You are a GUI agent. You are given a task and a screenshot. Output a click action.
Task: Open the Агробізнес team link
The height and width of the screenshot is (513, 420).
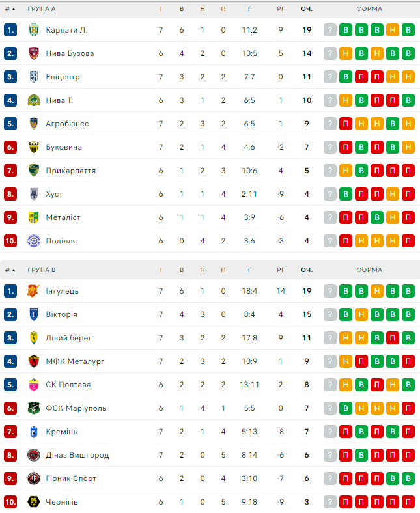click(67, 124)
